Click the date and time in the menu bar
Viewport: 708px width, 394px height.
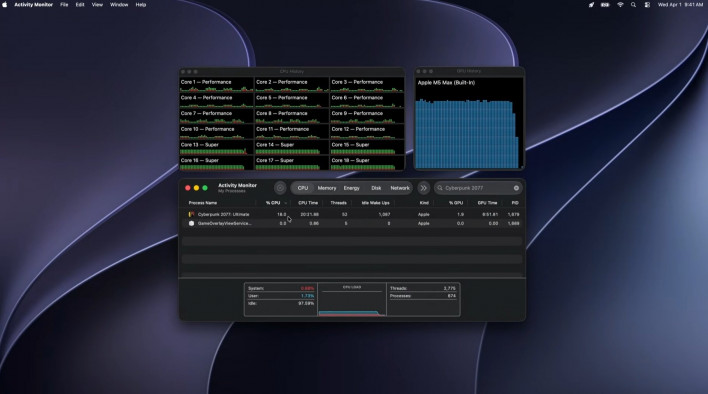coord(680,5)
